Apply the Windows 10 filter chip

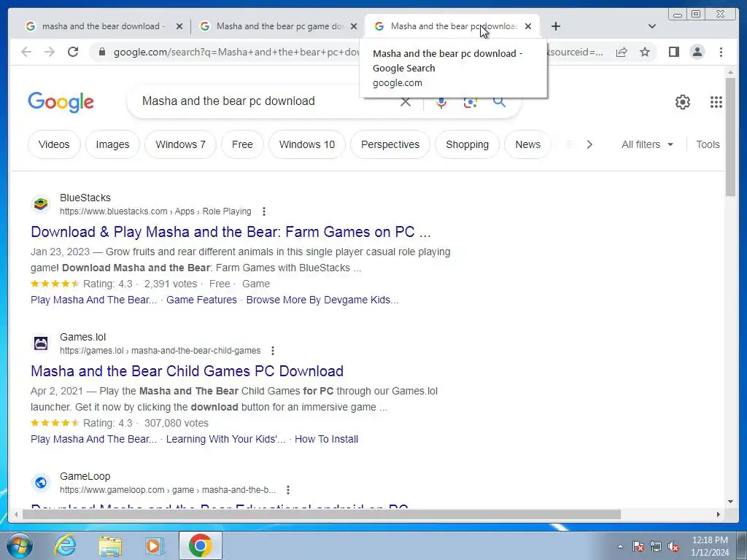(x=307, y=144)
